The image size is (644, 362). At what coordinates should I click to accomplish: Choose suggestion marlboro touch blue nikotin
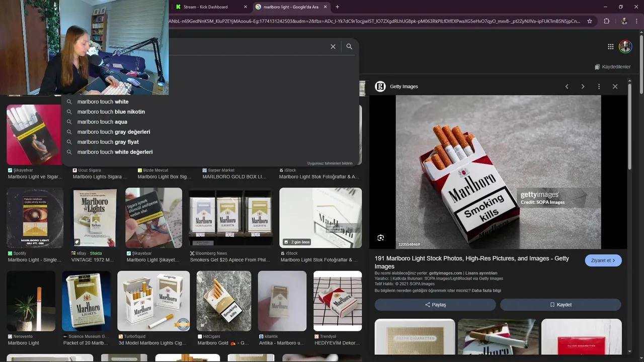tap(211, 112)
